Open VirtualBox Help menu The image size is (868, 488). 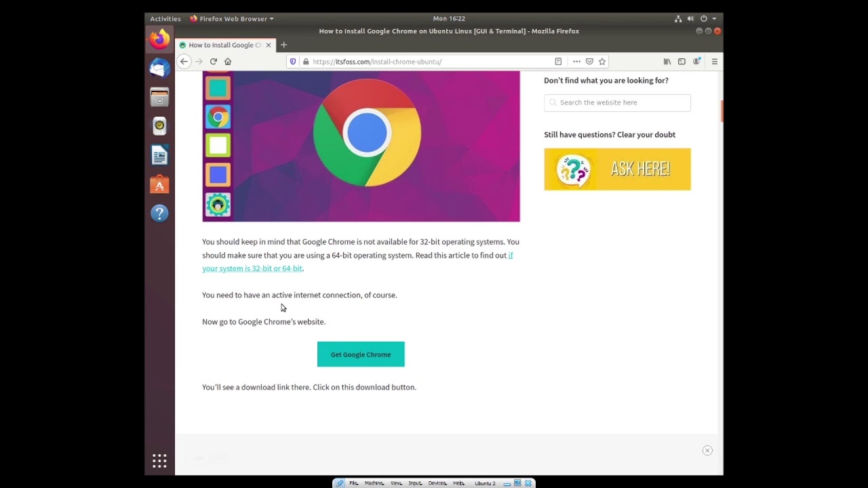point(459,483)
